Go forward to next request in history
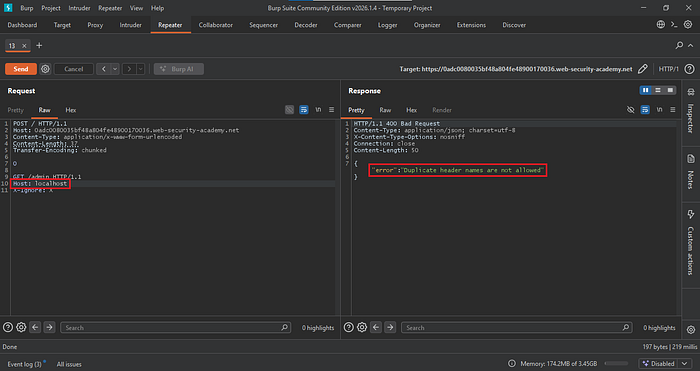 [x=129, y=69]
